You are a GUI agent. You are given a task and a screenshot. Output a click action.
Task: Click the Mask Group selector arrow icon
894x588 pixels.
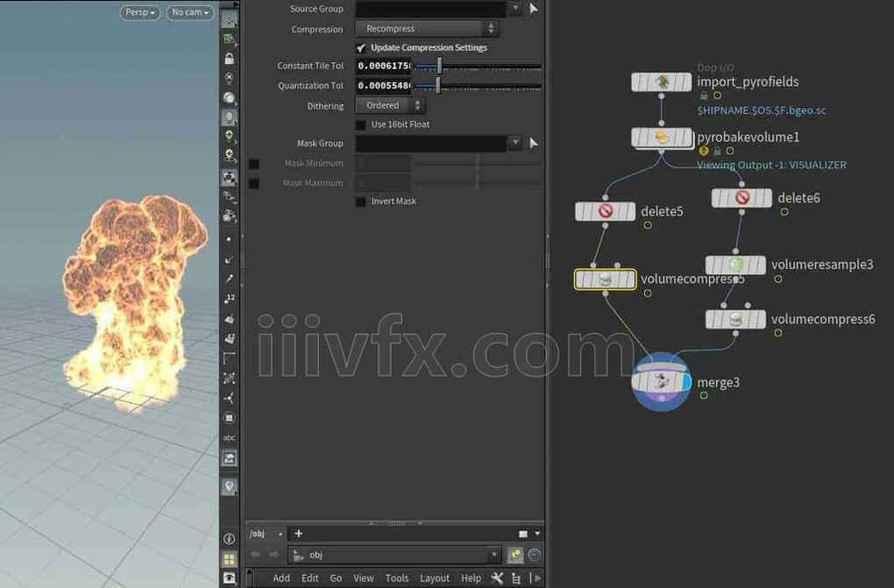pos(533,143)
